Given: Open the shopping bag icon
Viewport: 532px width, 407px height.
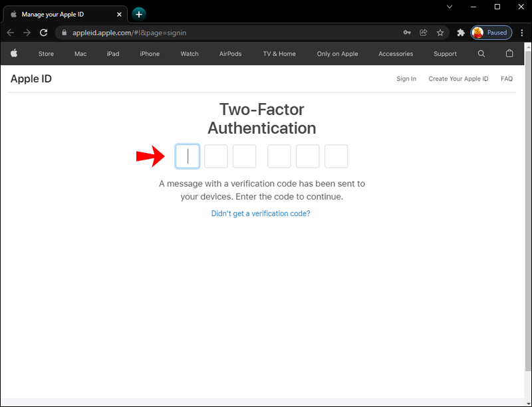Looking at the screenshot, I should point(509,53).
